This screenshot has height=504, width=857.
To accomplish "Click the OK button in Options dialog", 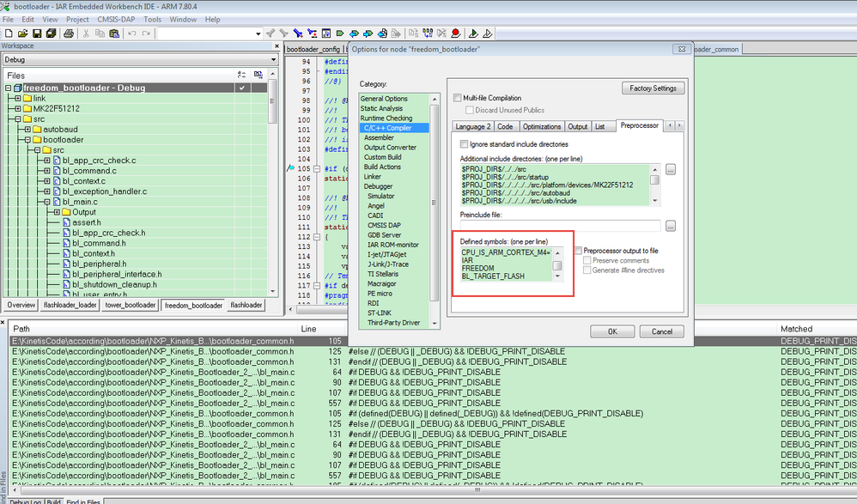I will click(612, 331).
